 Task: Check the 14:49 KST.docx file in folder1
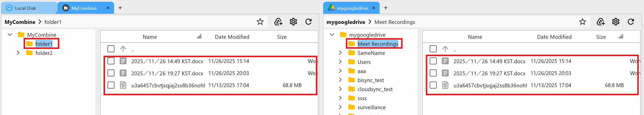(x=111, y=61)
